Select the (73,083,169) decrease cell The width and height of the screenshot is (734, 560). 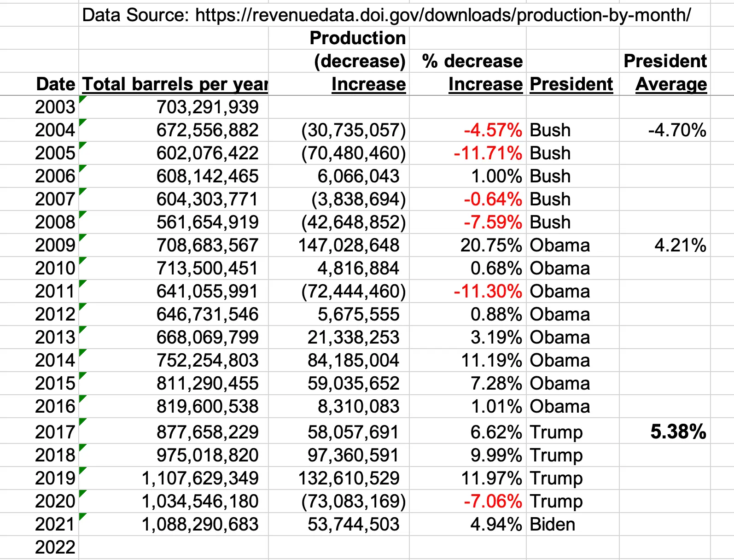coord(353,502)
